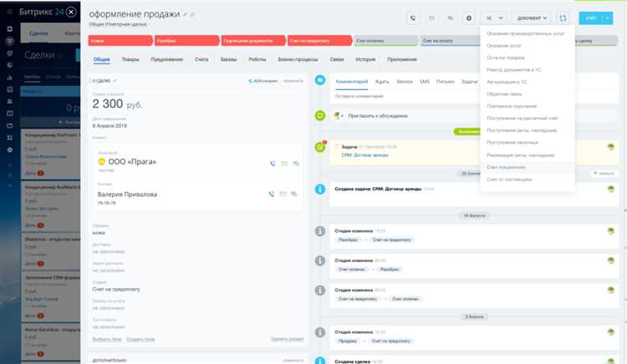
Task: Set the deal stage to 'Подписание документов'
Action: (252, 41)
